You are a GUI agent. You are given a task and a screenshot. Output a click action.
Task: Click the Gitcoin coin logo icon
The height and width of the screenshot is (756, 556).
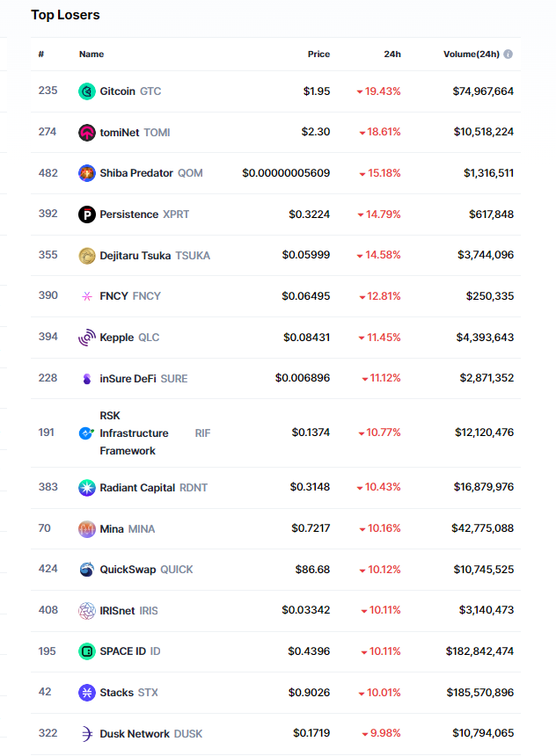tap(86, 91)
